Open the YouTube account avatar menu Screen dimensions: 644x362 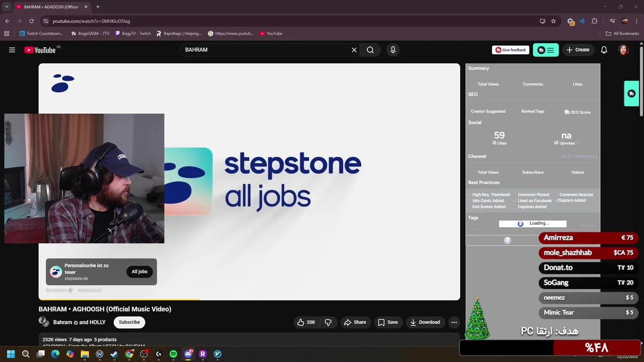[x=623, y=50]
